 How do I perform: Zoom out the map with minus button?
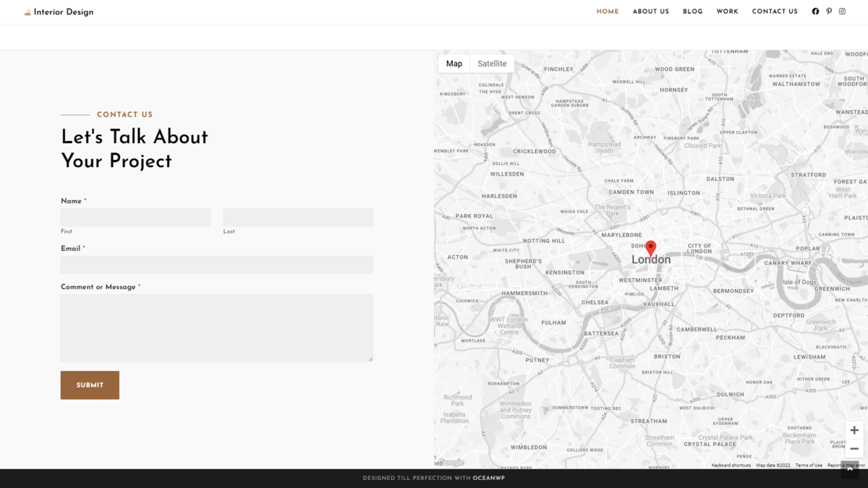[854, 449]
